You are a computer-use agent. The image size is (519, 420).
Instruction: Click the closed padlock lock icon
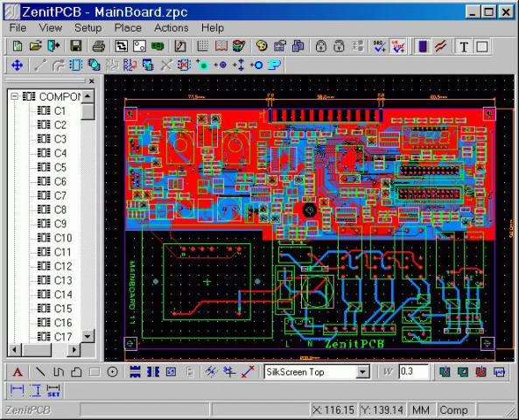coord(320,46)
